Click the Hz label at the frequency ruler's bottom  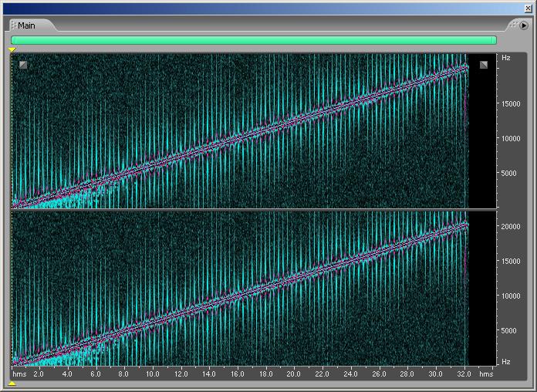(x=506, y=361)
